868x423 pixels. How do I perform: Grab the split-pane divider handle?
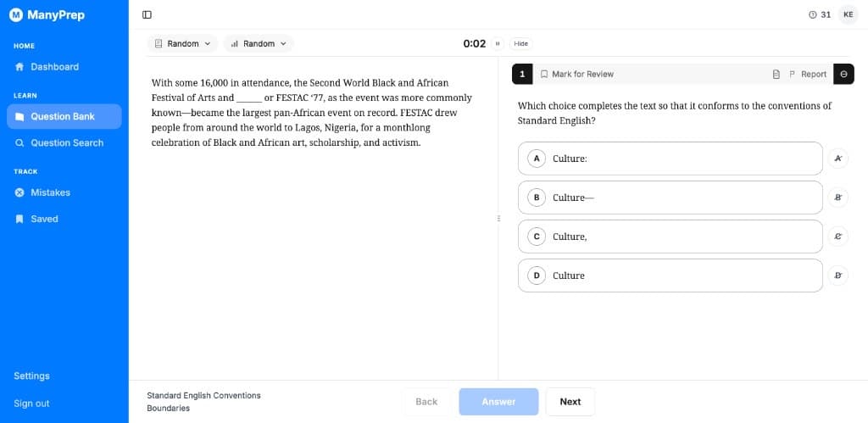pos(498,219)
